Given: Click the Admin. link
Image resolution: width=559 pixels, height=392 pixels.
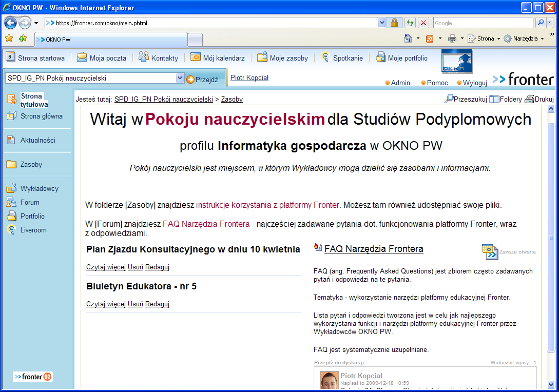Looking at the screenshot, I should tap(398, 83).
